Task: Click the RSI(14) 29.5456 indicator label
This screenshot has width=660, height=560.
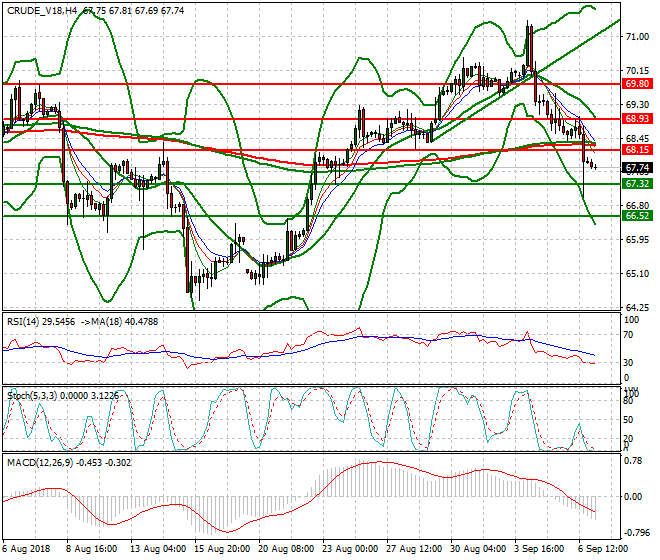Action: (x=41, y=322)
